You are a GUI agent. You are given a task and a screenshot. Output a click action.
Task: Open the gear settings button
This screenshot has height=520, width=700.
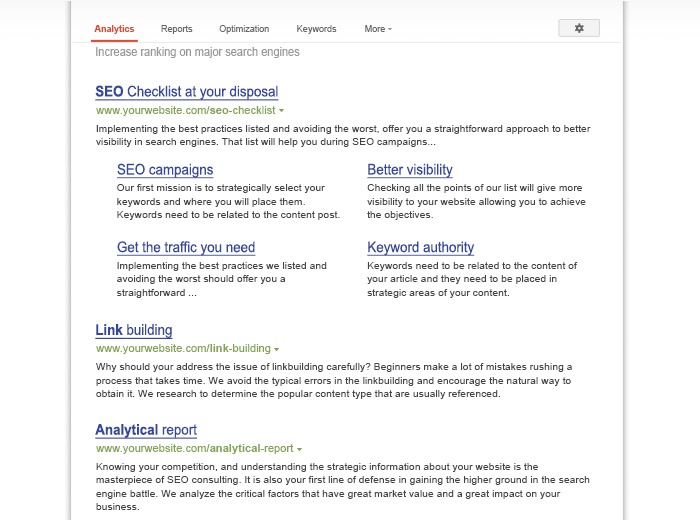579,28
